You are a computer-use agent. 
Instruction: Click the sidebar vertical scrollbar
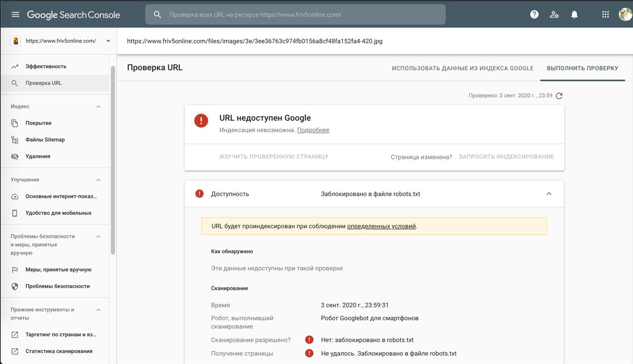click(x=113, y=161)
